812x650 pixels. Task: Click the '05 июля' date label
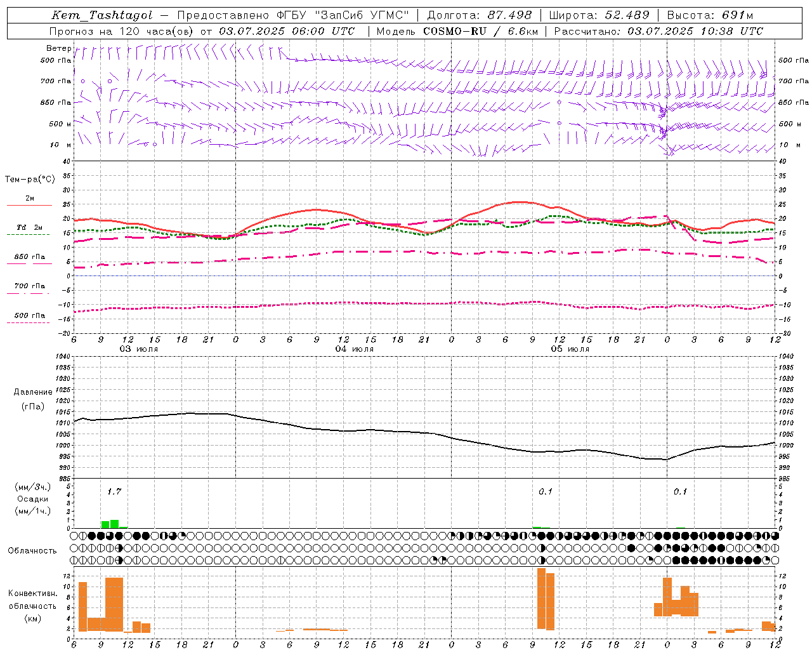(570, 349)
